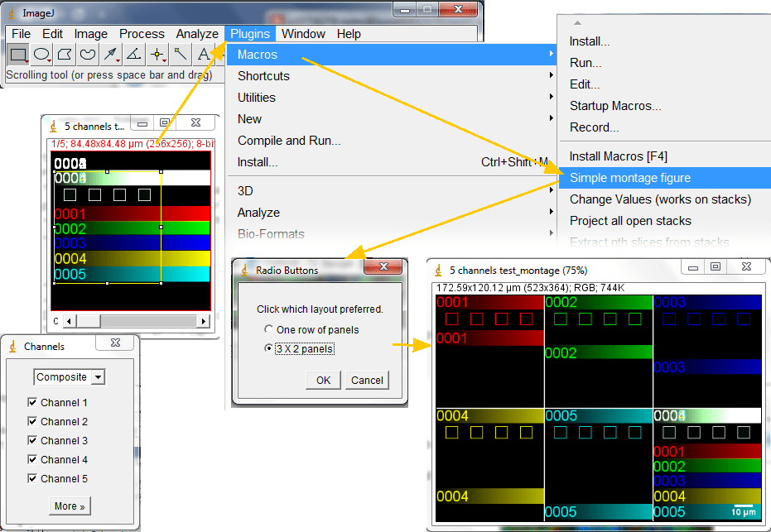Click the Cancel button in Radio Buttons dialog
771x532 pixels.
[x=367, y=381]
